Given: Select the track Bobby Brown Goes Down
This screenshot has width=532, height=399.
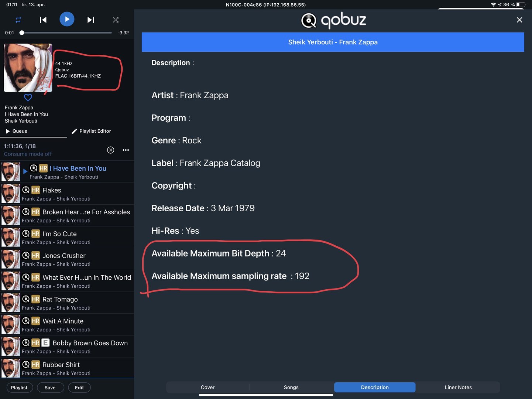Looking at the screenshot, I should pos(67,346).
